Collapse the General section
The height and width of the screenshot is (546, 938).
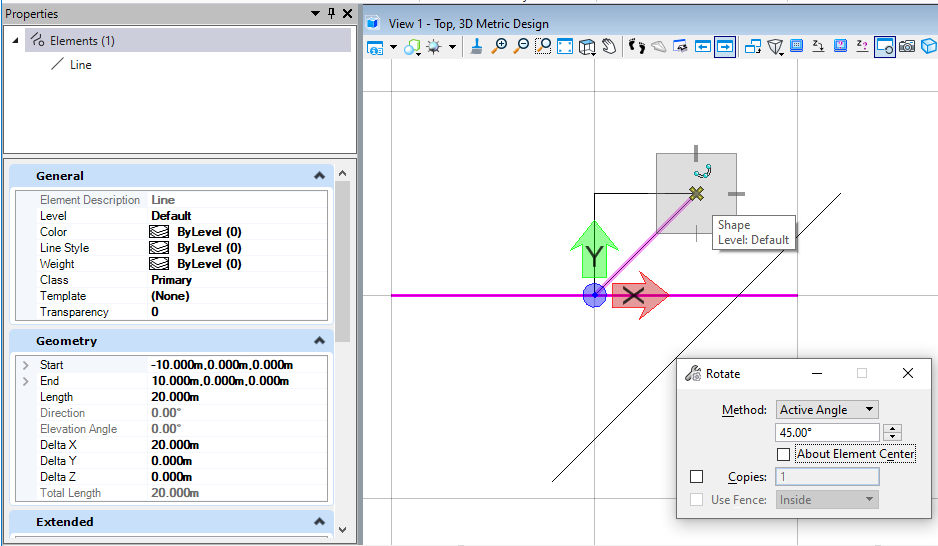click(x=319, y=176)
